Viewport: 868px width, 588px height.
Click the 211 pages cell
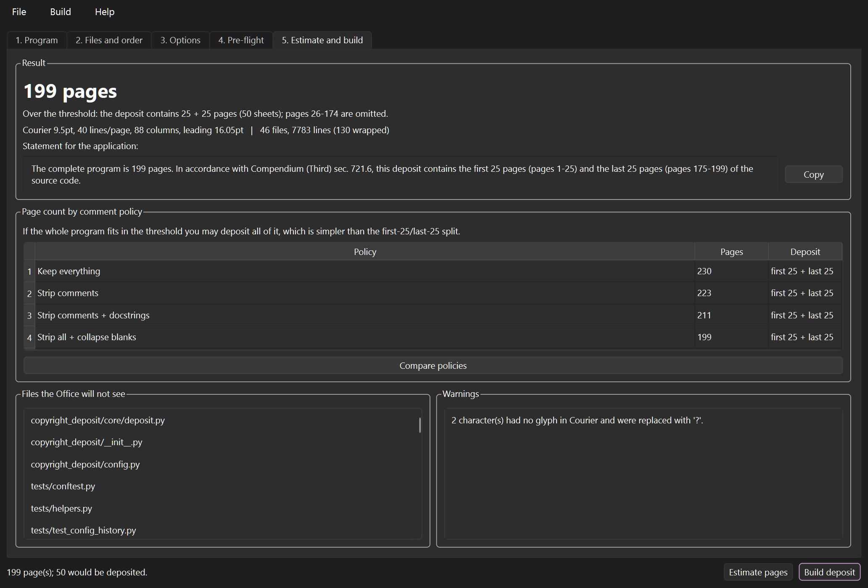[731, 315]
